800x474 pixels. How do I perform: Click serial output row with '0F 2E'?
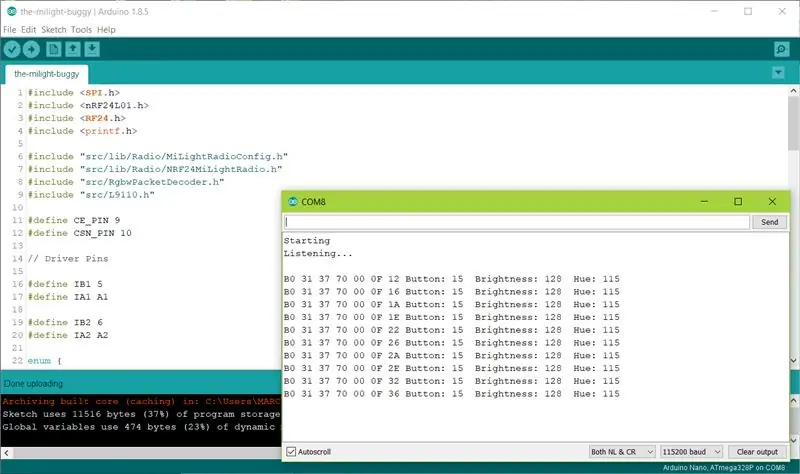point(452,368)
